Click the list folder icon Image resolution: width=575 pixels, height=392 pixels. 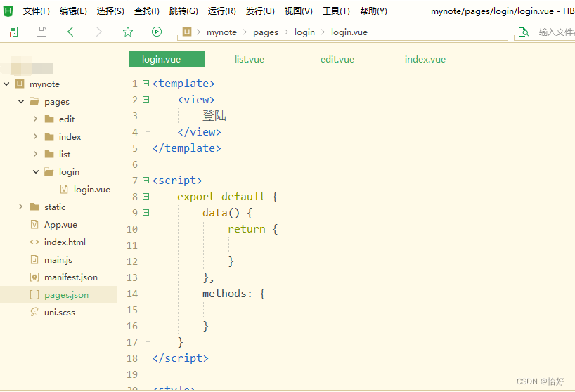[x=49, y=155]
